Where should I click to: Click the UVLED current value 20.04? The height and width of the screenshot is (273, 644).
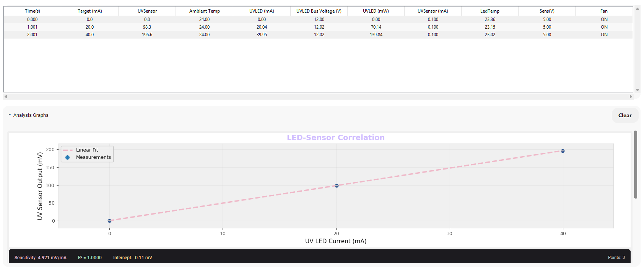262,27
